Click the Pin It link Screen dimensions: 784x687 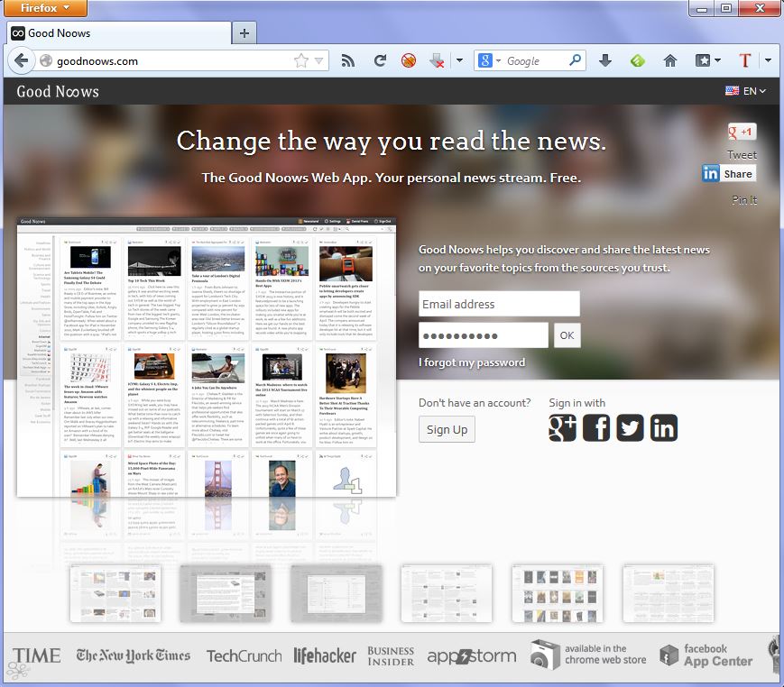tap(744, 200)
